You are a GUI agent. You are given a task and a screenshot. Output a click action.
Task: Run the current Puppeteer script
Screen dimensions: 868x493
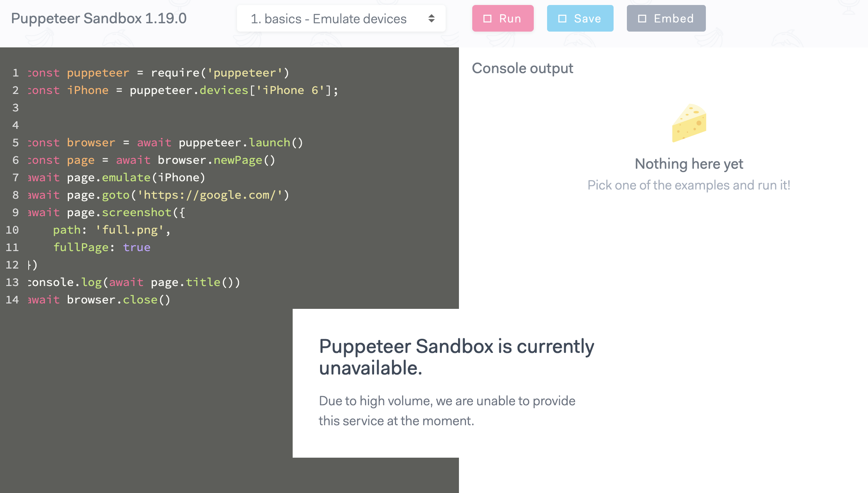point(503,18)
